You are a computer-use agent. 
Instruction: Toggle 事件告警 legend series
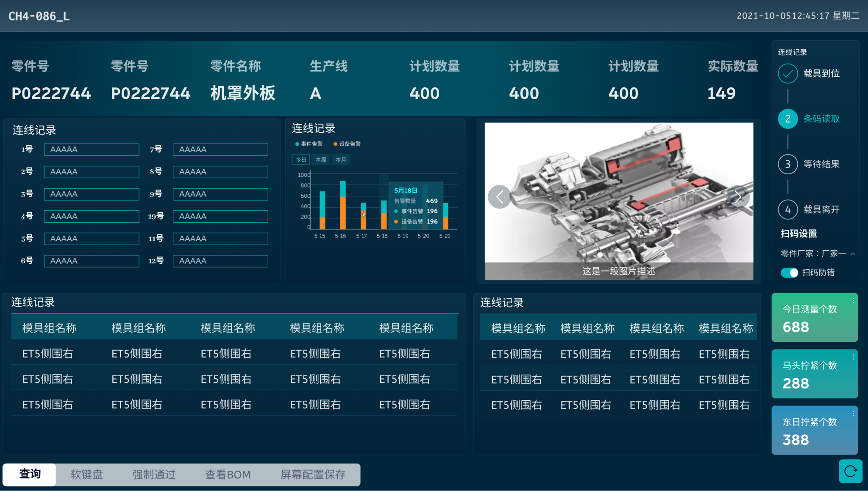(x=309, y=144)
